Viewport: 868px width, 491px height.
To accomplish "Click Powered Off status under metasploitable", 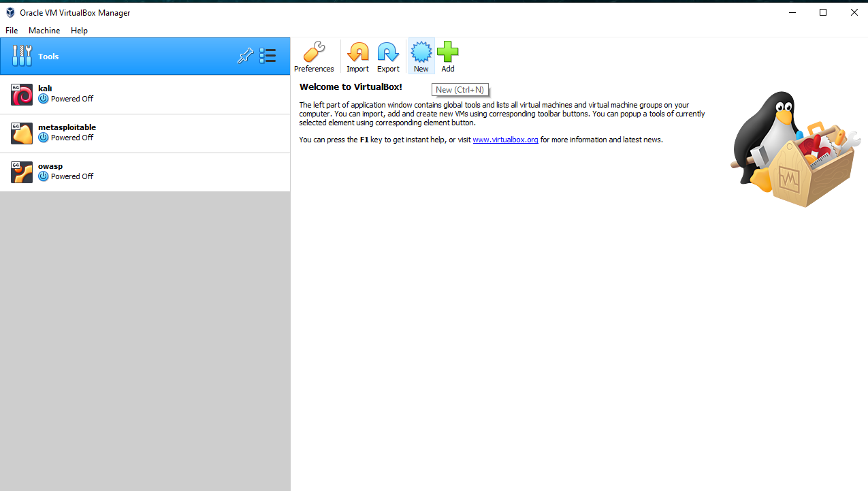I will click(72, 138).
